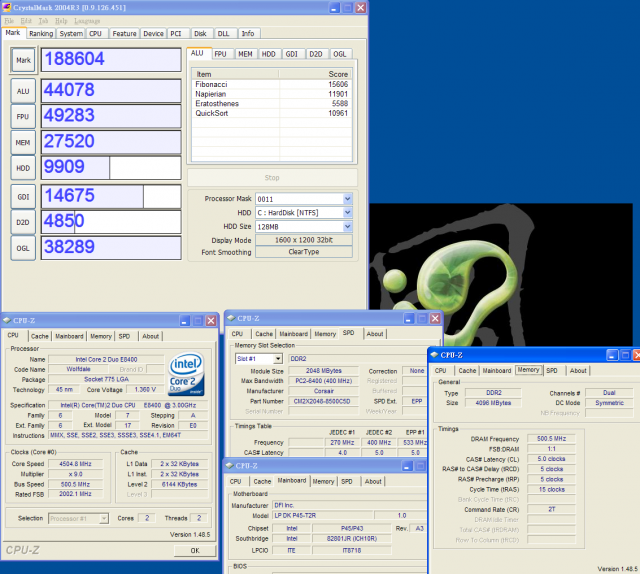Viewport: 640px width, 574px height.
Task: Click the LP DK P45-T2R model field
Action: pyautogui.click(x=323, y=516)
